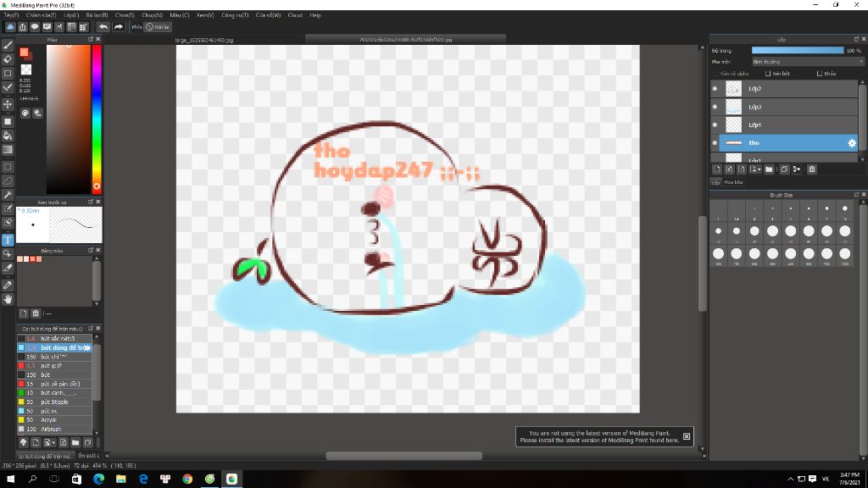Switch to the large_ .jpg document tab
The width and height of the screenshot is (868, 488).
204,40
